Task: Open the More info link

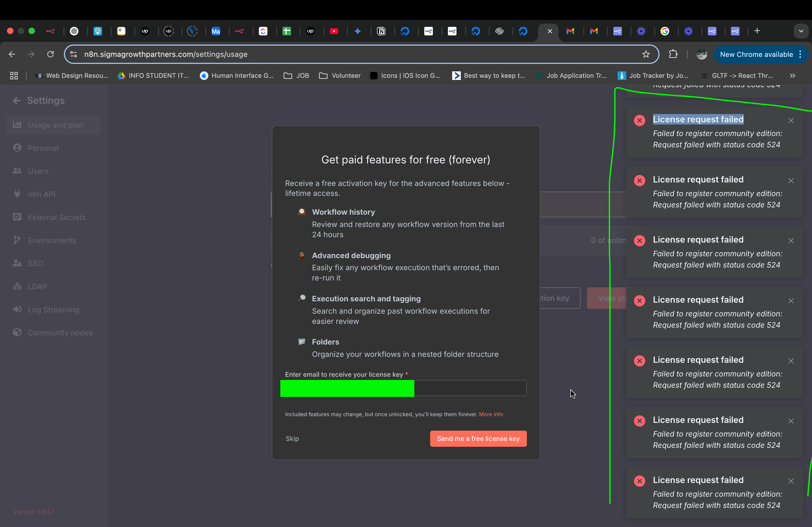Action: pos(491,415)
